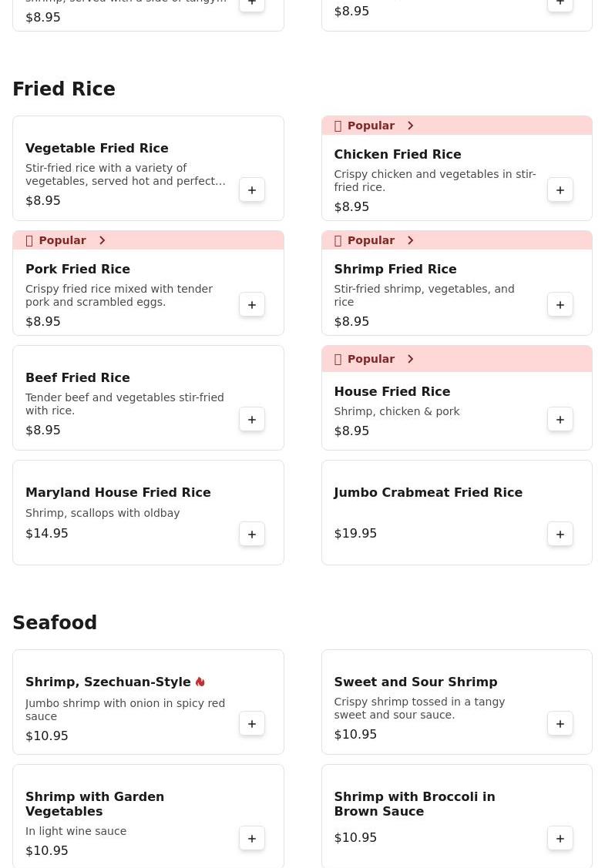Click plus icon for Pork Fried Rice
The width and height of the screenshot is (605, 868).
click(x=252, y=305)
